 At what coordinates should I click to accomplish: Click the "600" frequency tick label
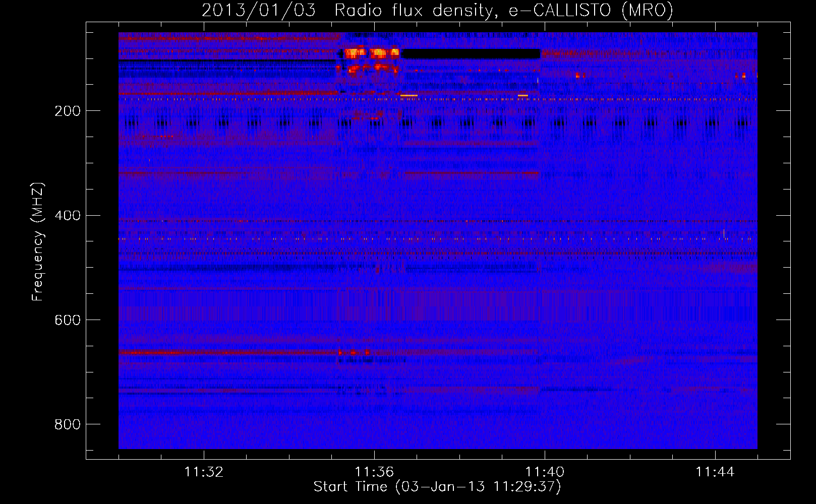(68, 321)
